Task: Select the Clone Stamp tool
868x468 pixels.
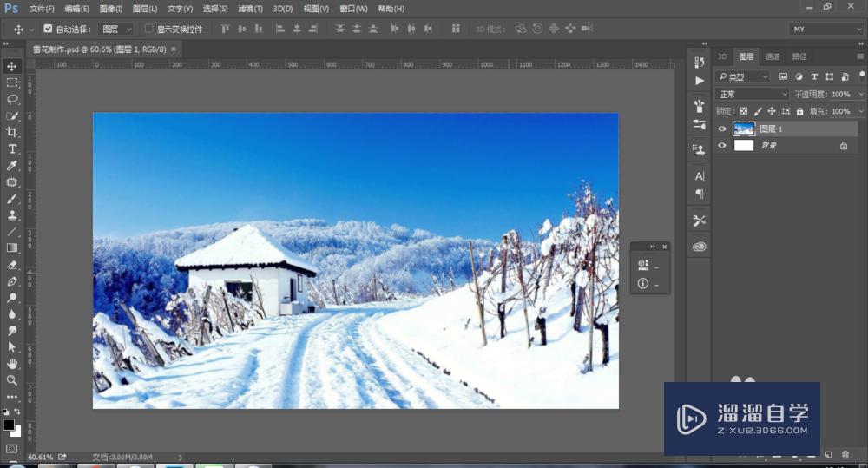Action: click(x=11, y=214)
